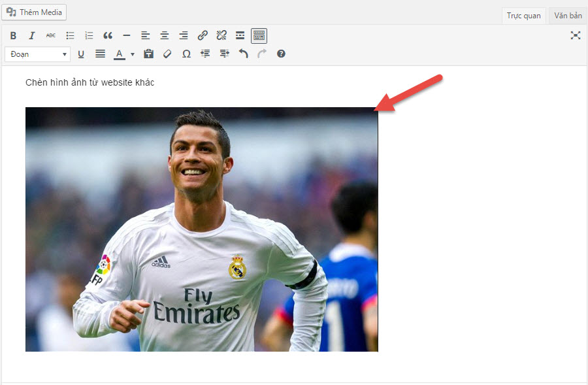Toggle the kitchen sink toolbar row

(x=259, y=35)
